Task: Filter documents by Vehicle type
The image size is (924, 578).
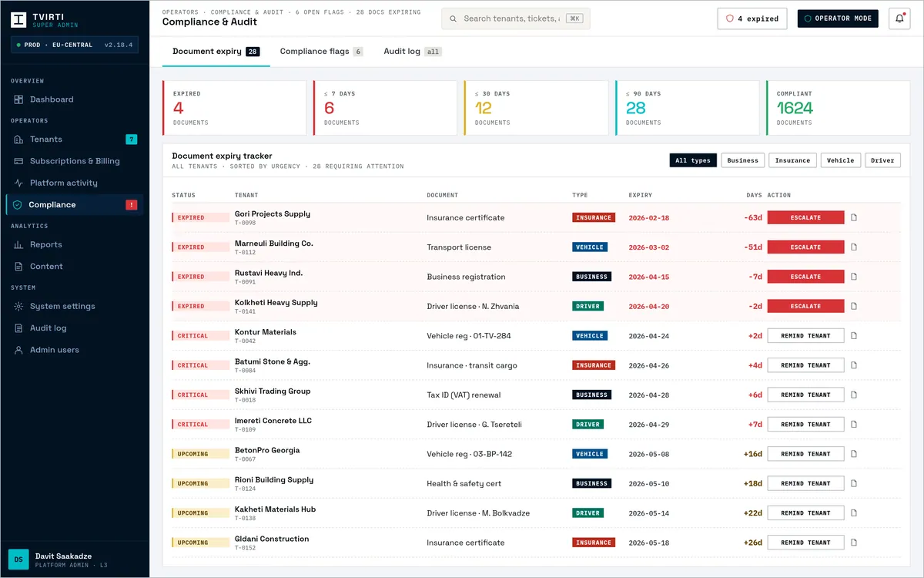Action: (840, 160)
